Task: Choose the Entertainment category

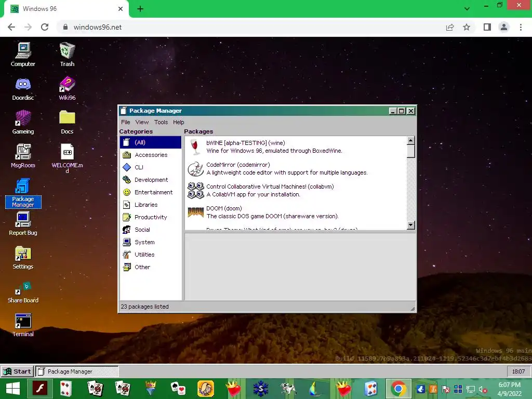Action: click(151, 192)
